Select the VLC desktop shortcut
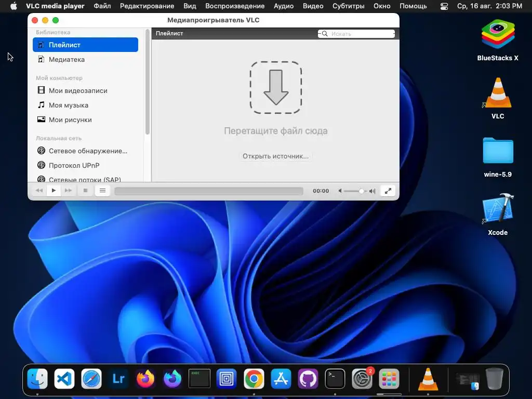 [x=498, y=98]
